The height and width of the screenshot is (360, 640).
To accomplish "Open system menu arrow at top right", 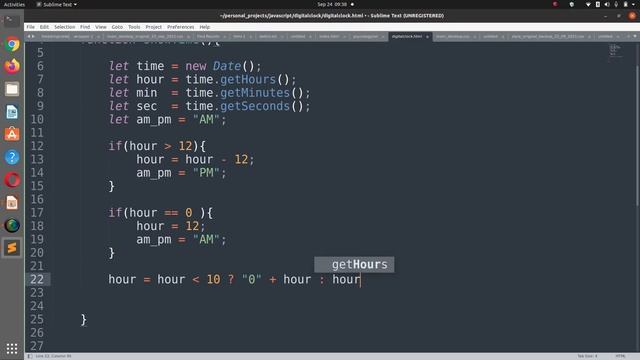I will point(634,4).
